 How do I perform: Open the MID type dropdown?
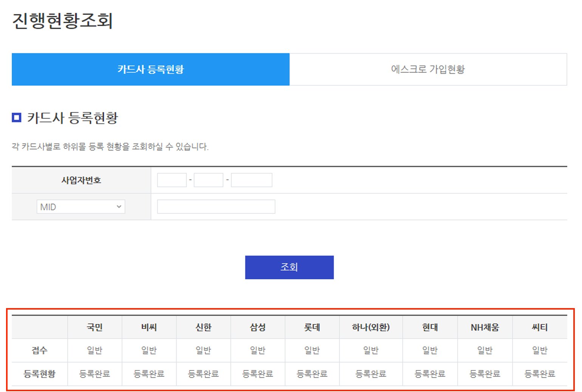point(80,206)
